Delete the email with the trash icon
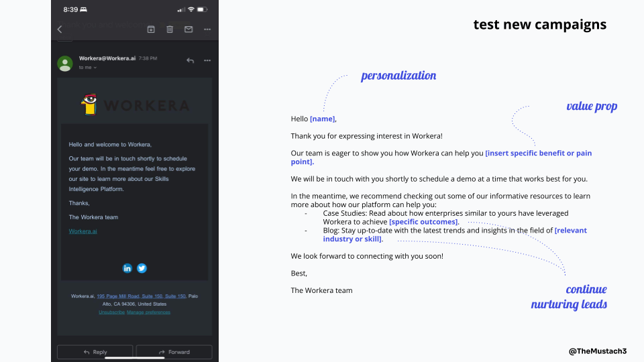 [x=170, y=29]
